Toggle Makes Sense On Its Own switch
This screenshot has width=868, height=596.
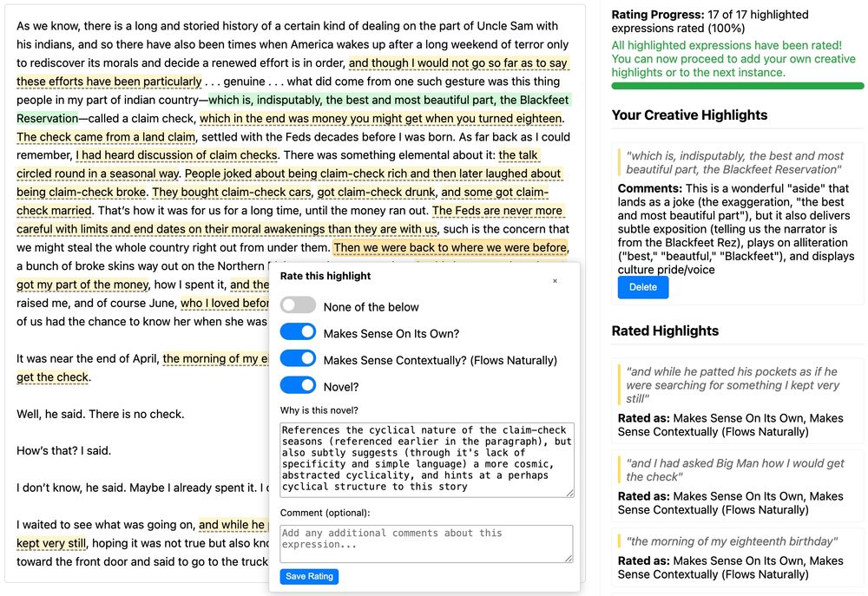(x=298, y=332)
